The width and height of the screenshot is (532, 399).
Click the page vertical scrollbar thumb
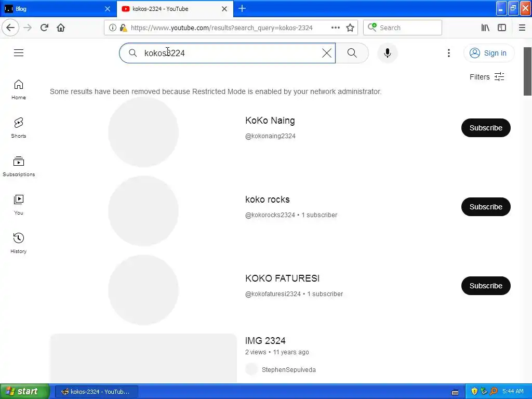(x=527, y=72)
